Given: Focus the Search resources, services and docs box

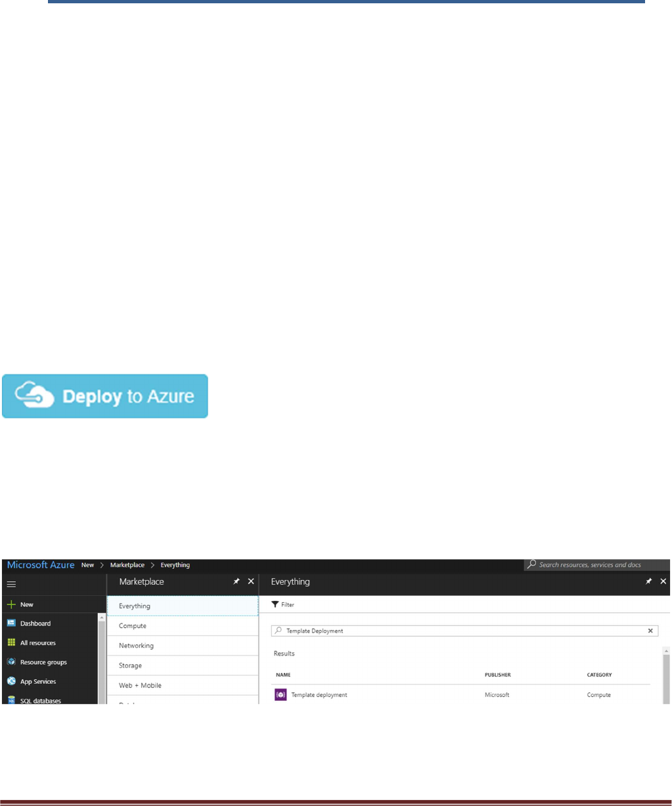Looking at the screenshot, I should point(596,565).
